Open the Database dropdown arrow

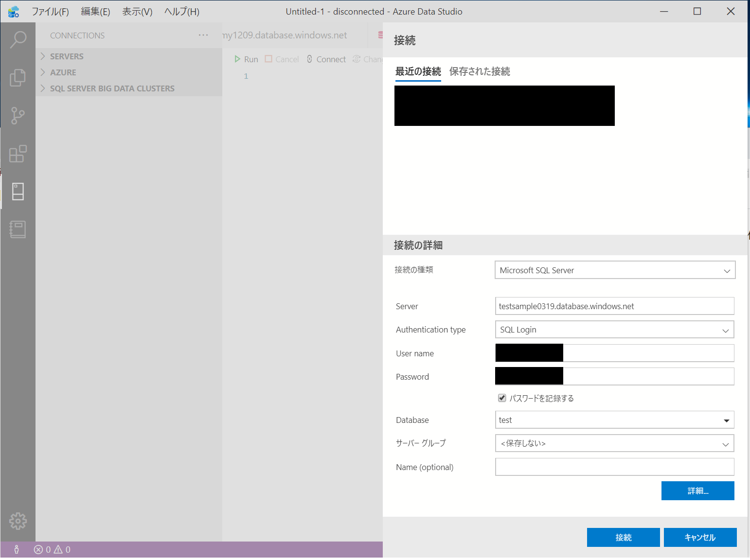726,420
